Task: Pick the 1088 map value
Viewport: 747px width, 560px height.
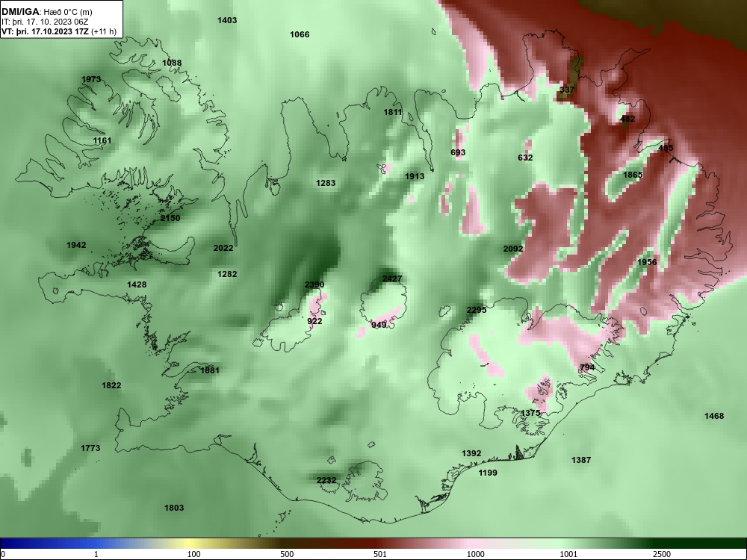Action: point(172,63)
